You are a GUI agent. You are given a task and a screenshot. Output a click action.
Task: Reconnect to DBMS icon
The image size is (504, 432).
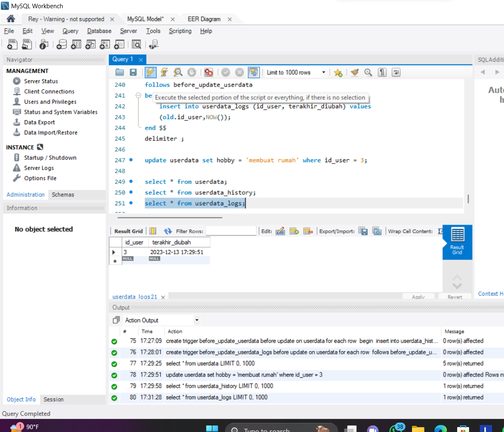coord(154,44)
